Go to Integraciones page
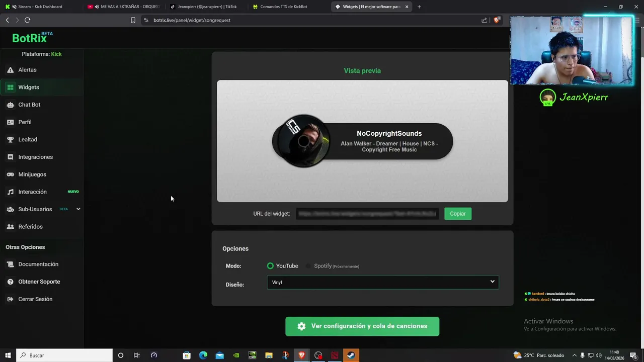Viewport: 644px width, 362px height. (x=35, y=157)
